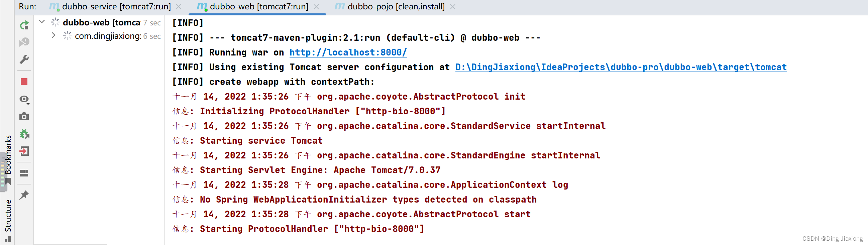Click the 'Run:' panel label
868x245 pixels.
pyautogui.click(x=27, y=6)
